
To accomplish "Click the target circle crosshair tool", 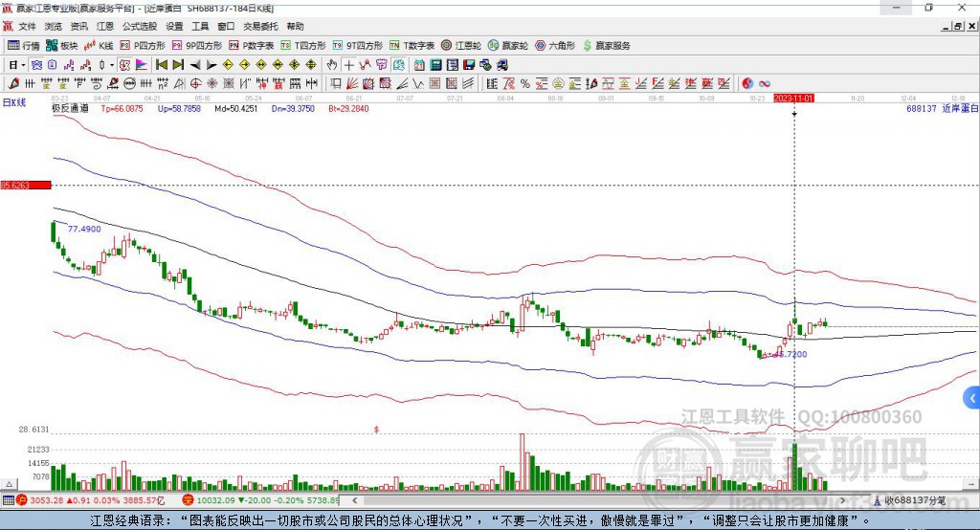I will pos(195,84).
